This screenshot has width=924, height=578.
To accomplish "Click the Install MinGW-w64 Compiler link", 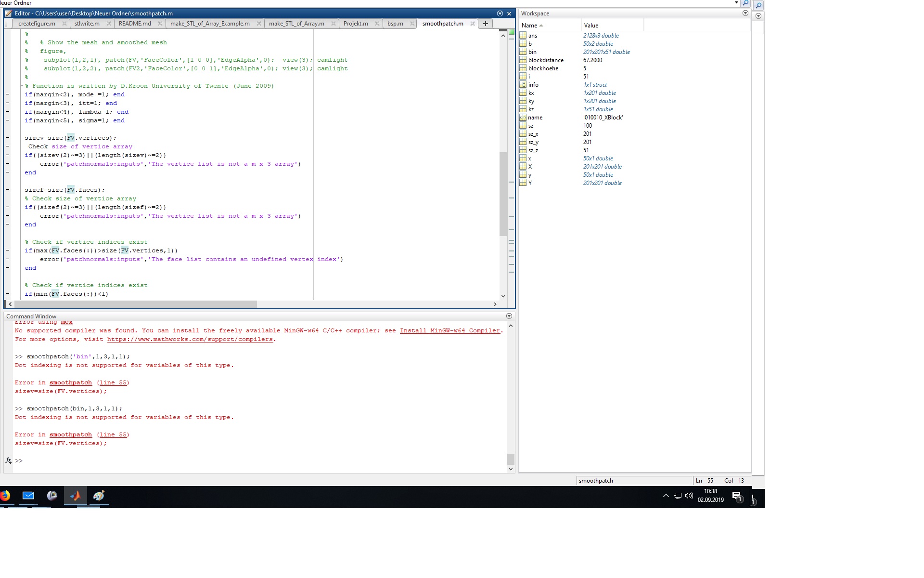I will click(x=450, y=330).
